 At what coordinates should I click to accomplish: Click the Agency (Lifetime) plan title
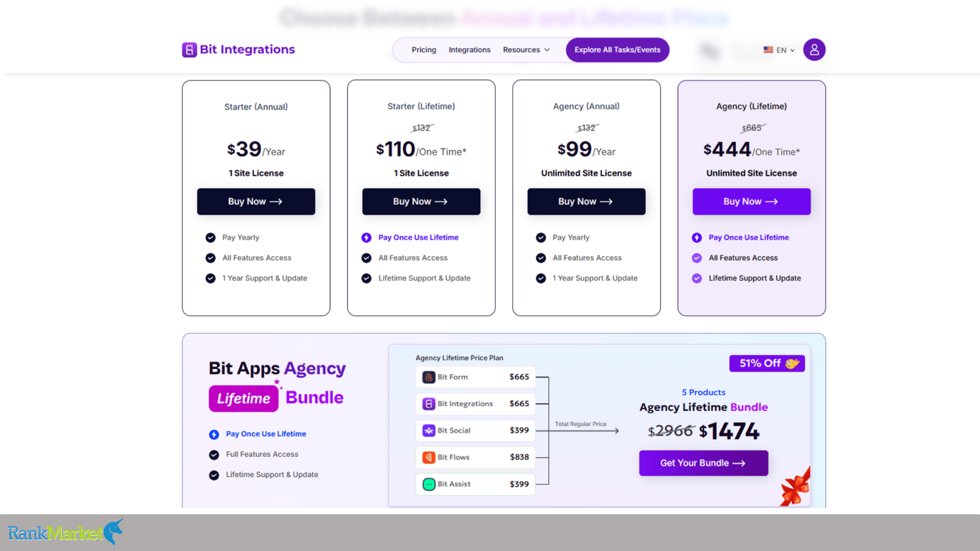point(751,106)
